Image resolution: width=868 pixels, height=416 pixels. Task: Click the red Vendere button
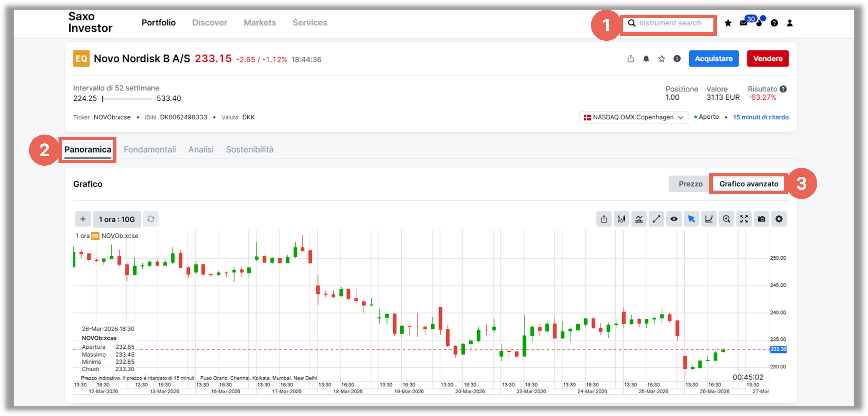coord(768,59)
